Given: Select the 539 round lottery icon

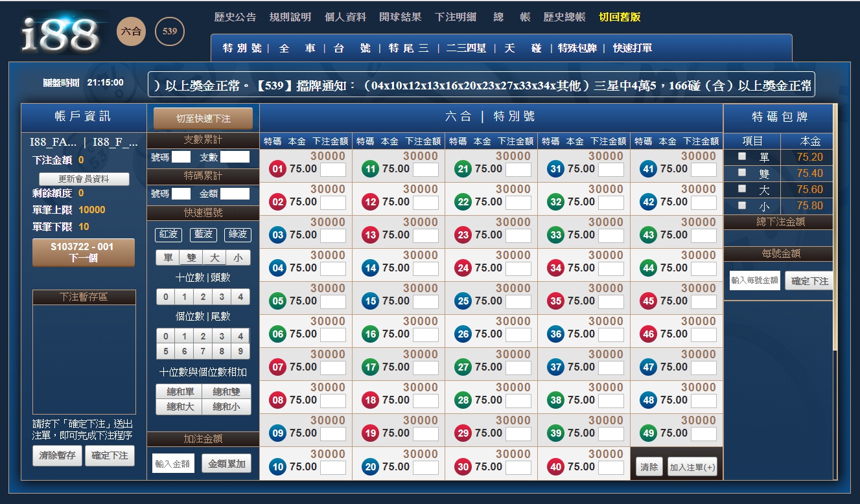Looking at the screenshot, I should pyautogui.click(x=170, y=32).
